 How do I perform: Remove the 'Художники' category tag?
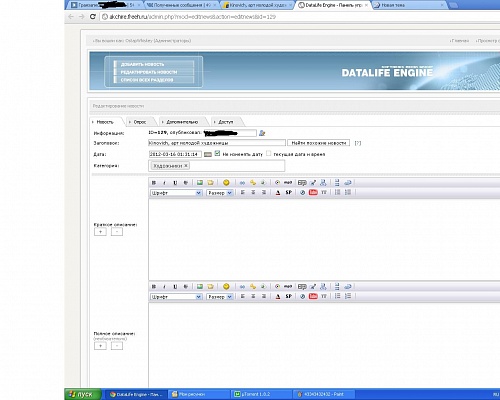click(186, 165)
